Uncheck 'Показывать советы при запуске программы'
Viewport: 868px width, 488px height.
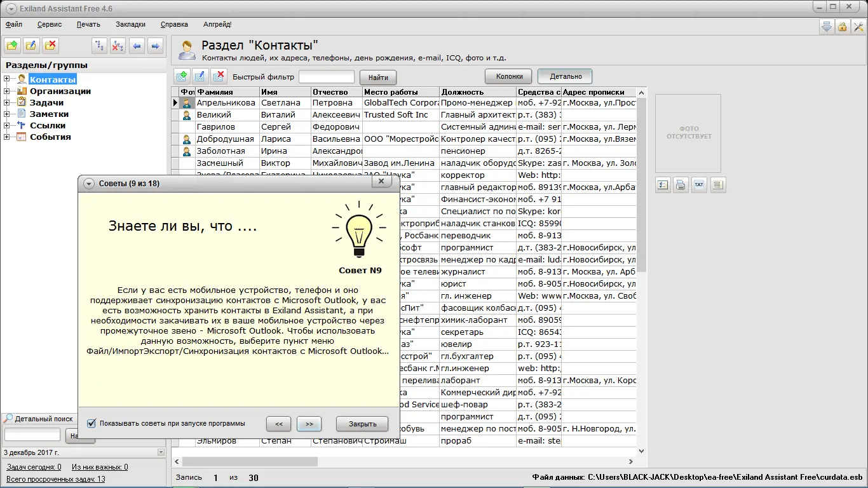(x=92, y=423)
